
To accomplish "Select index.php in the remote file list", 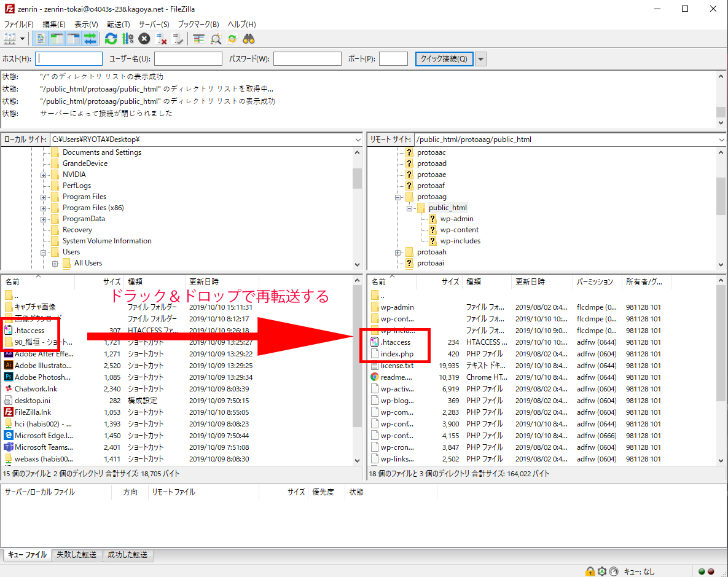I will [397, 354].
